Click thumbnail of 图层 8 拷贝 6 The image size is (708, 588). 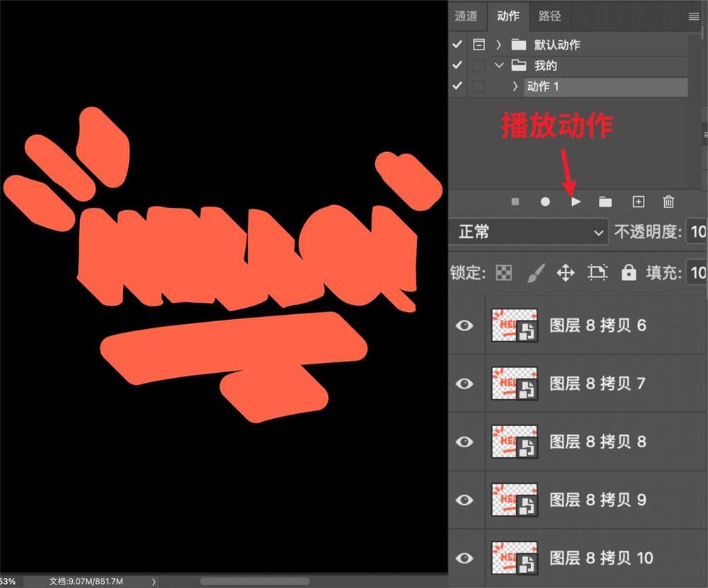pos(514,325)
